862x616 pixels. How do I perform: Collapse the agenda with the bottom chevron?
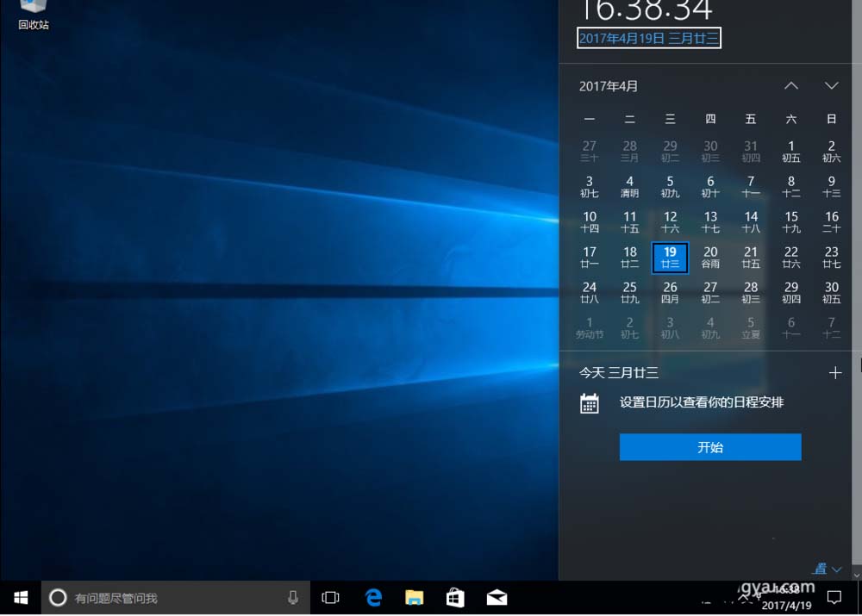[x=835, y=569]
